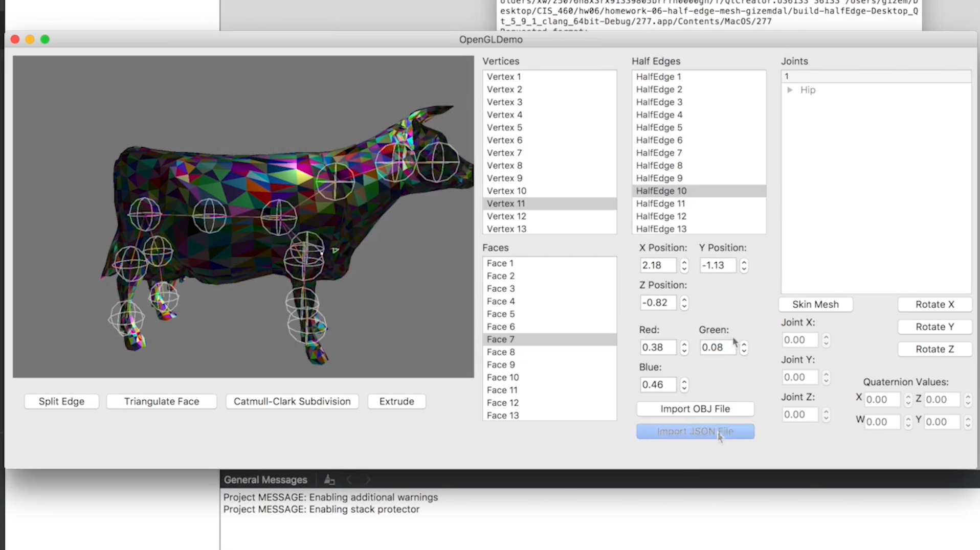
Task: Run Catmull-Clark Subdivision
Action: point(292,401)
